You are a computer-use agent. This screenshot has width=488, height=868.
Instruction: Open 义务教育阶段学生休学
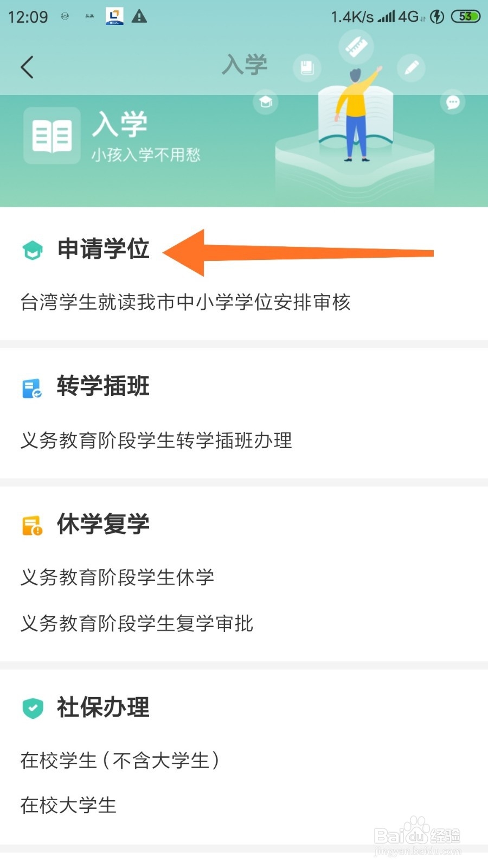tap(117, 577)
